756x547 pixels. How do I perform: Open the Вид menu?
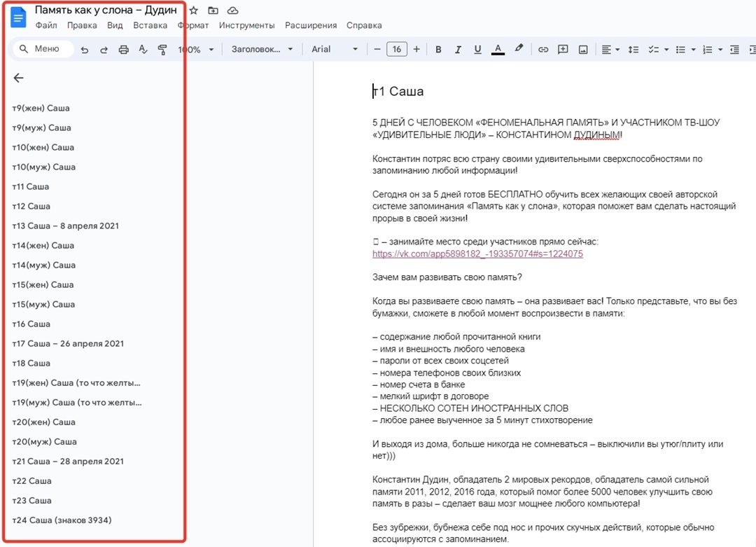[115, 26]
